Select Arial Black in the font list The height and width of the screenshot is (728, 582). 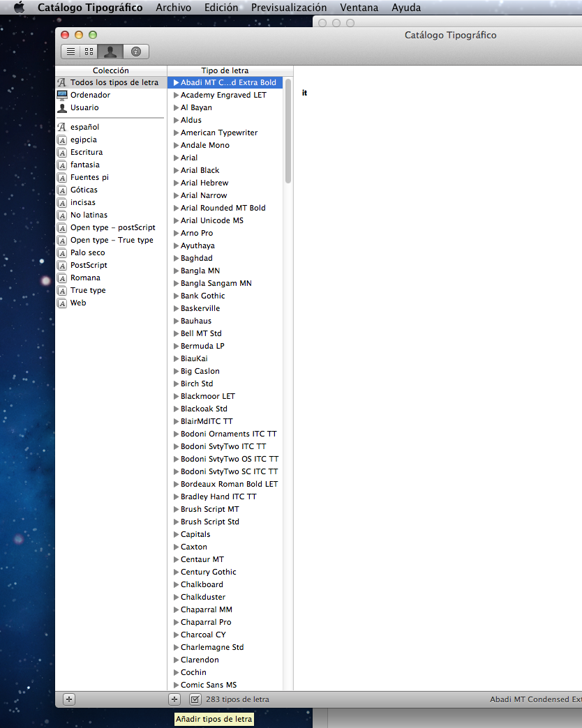coord(200,170)
